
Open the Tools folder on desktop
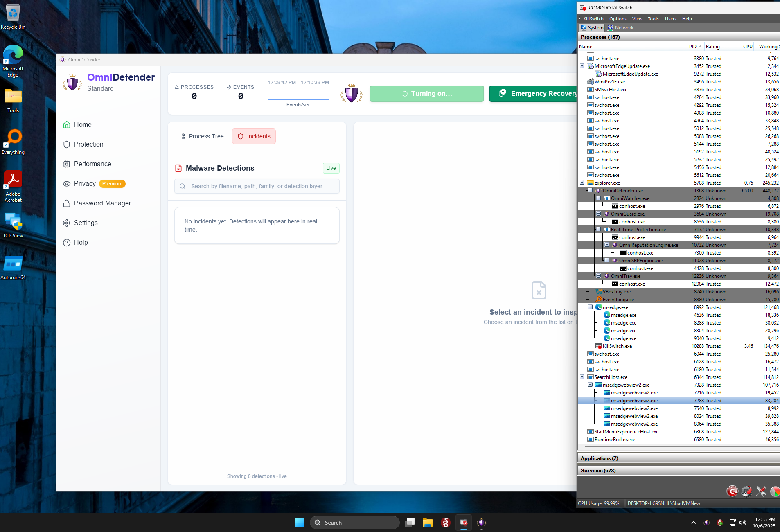[x=13, y=101]
